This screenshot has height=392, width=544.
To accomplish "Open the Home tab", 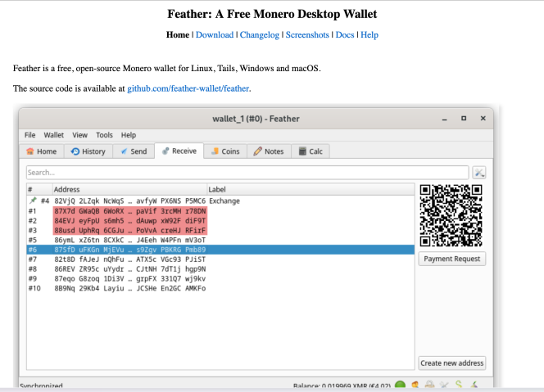I will (42, 151).
